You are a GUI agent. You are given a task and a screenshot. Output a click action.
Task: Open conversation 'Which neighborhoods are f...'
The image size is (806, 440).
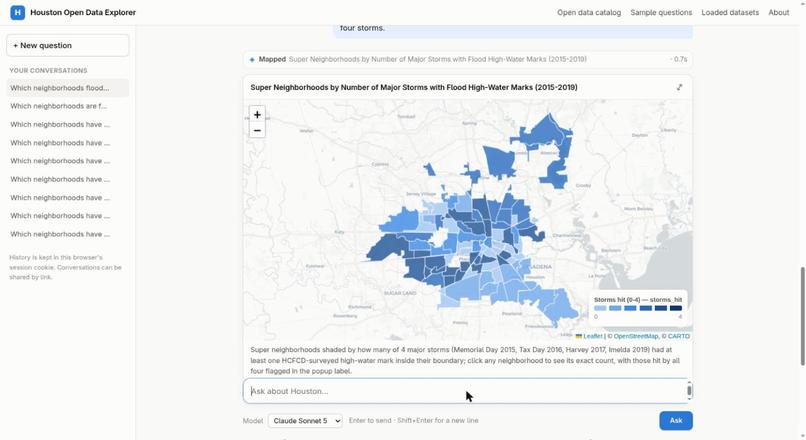pyautogui.click(x=67, y=106)
